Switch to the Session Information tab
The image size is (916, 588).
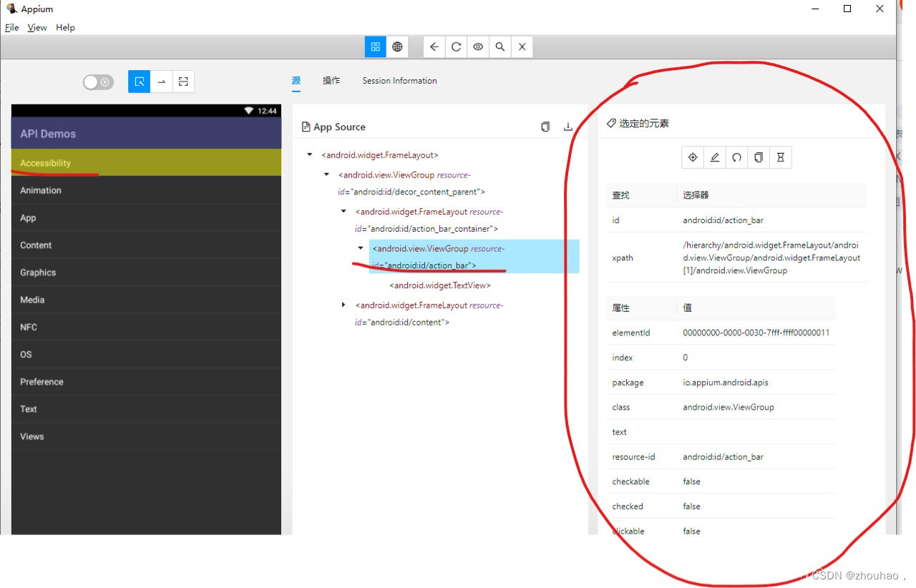click(399, 81)
